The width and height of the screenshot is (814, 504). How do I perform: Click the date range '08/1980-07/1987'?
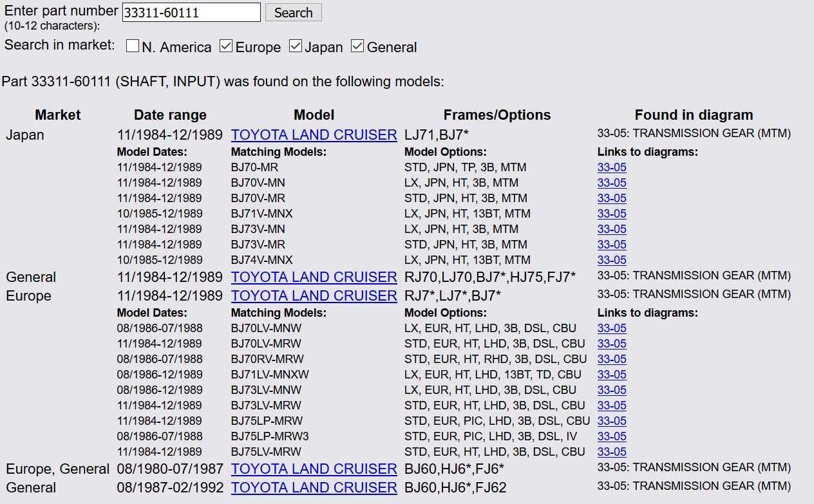click(x=170, y=469)
